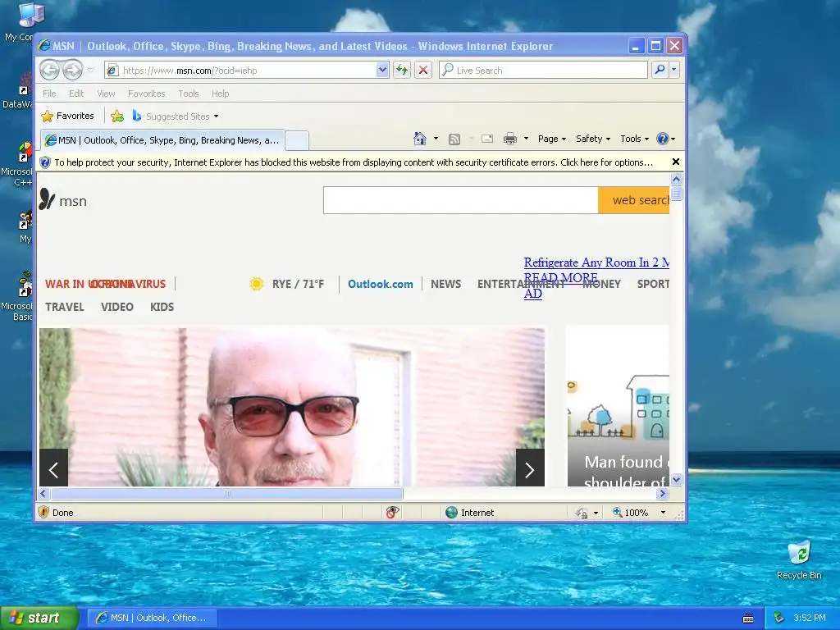Image resolution: width=840 pixels, height=630 pixels.
Task: Click vertical scrollbar down arrow
Action: [676, 479]
